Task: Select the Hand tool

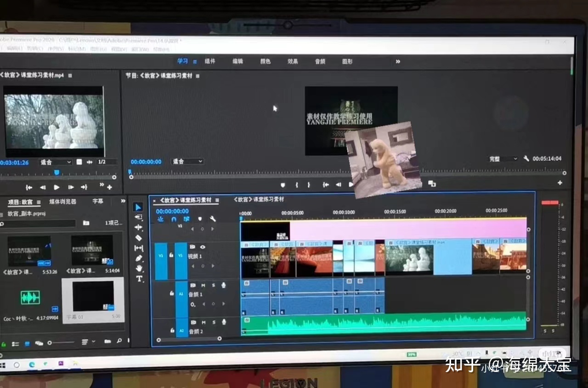Action: click(139, 269)
